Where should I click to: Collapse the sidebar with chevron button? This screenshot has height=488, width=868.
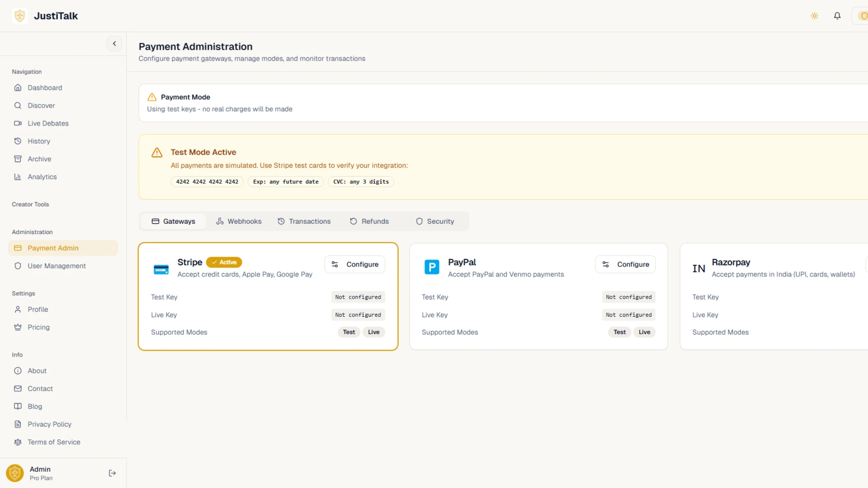(x=114, y=44)
